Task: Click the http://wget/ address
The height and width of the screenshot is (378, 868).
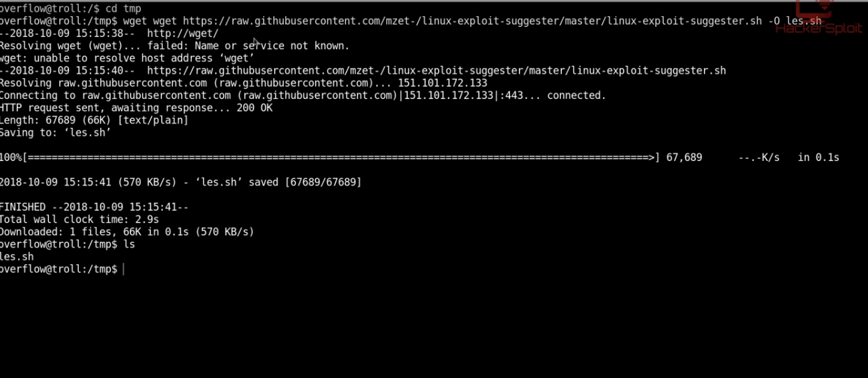Action: (x=183, y=34)
